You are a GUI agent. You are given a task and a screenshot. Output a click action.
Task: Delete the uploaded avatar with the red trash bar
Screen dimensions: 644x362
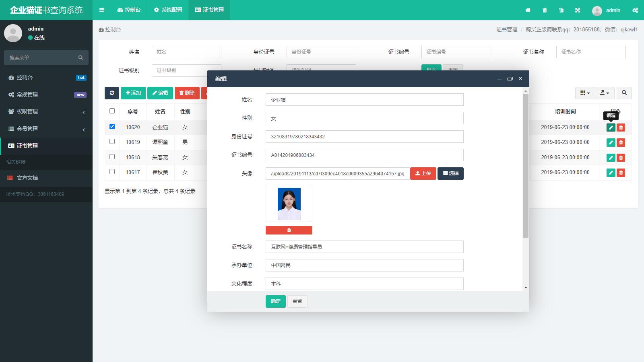click(x=289, y=230)
